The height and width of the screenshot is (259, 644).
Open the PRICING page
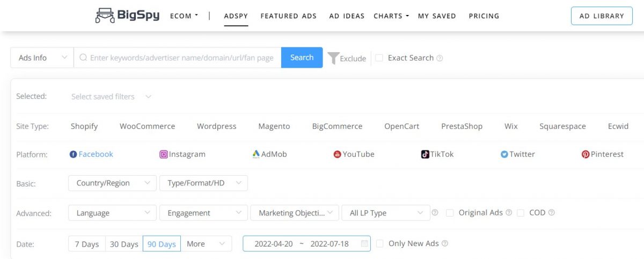(x=484, y=16)
